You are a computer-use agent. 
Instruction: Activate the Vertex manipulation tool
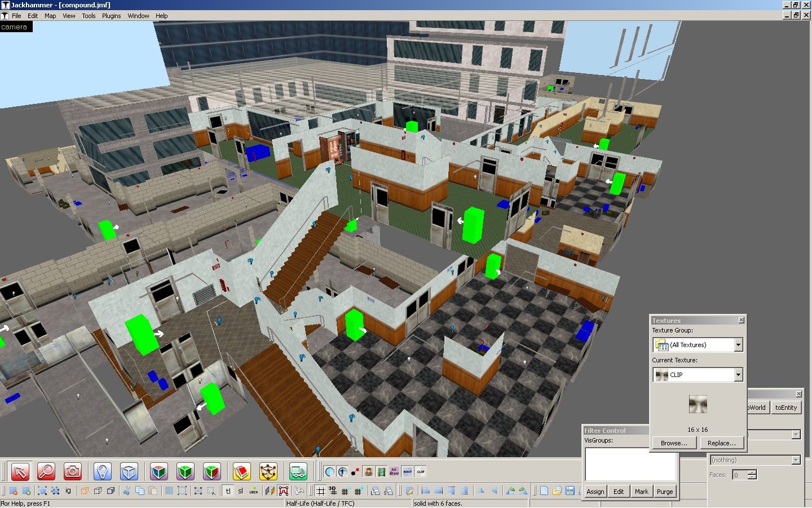[268, 471]
